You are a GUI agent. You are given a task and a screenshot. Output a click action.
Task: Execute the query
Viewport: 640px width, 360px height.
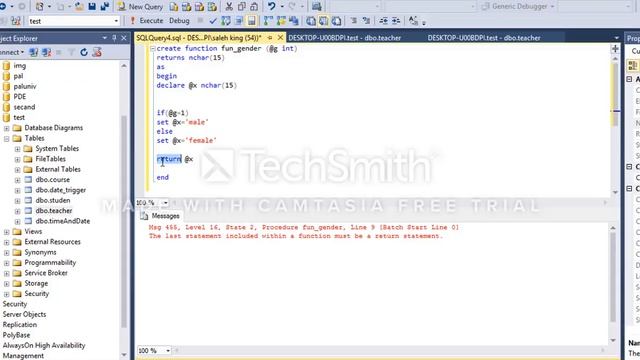(x=147, y=20)
